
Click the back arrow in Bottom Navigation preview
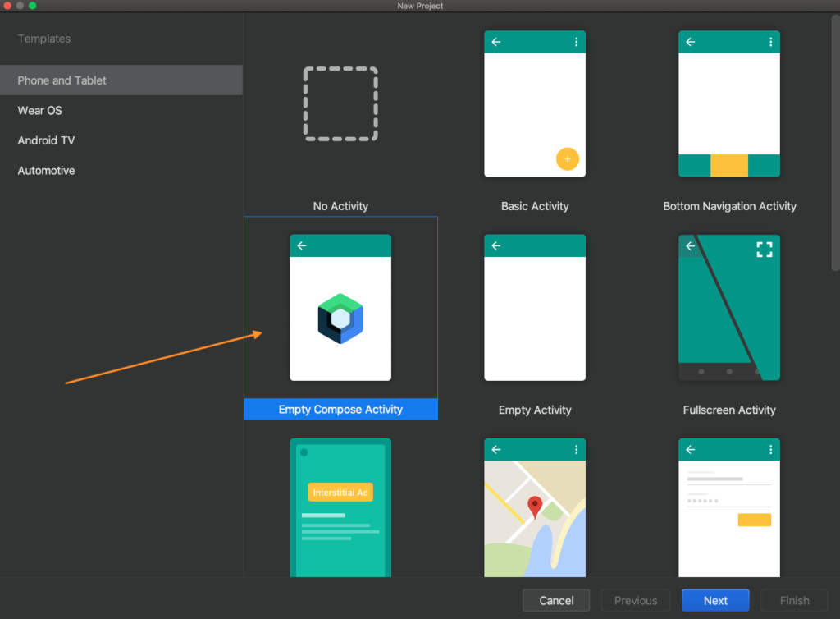pyautogui.click(x=691, y=42)
